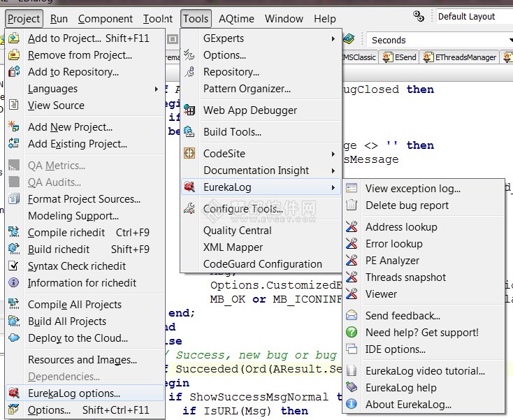Select Threads snapshot

tap(424, 277)
